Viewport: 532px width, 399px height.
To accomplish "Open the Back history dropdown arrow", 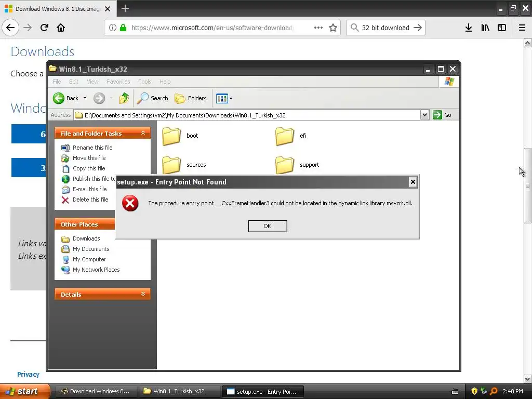I will (85, 98).
